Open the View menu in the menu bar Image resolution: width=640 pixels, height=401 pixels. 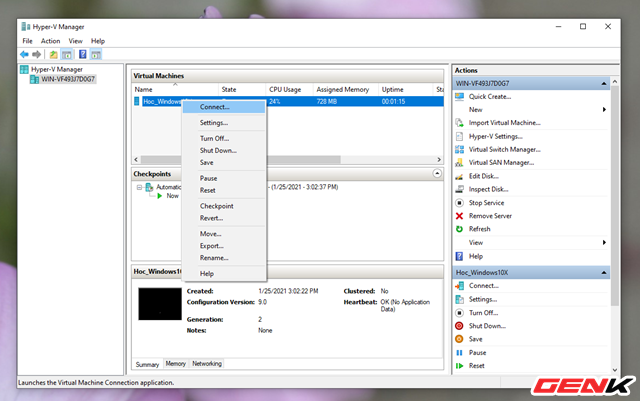click(76, 41)
